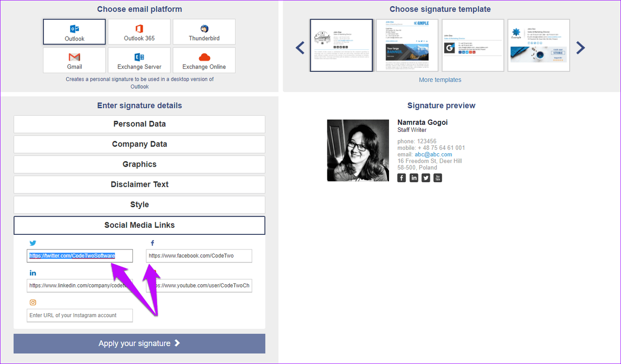621x364 pixels.
Task: Choose Thunderbird as email platform
Action: click(x=204, y=32)
